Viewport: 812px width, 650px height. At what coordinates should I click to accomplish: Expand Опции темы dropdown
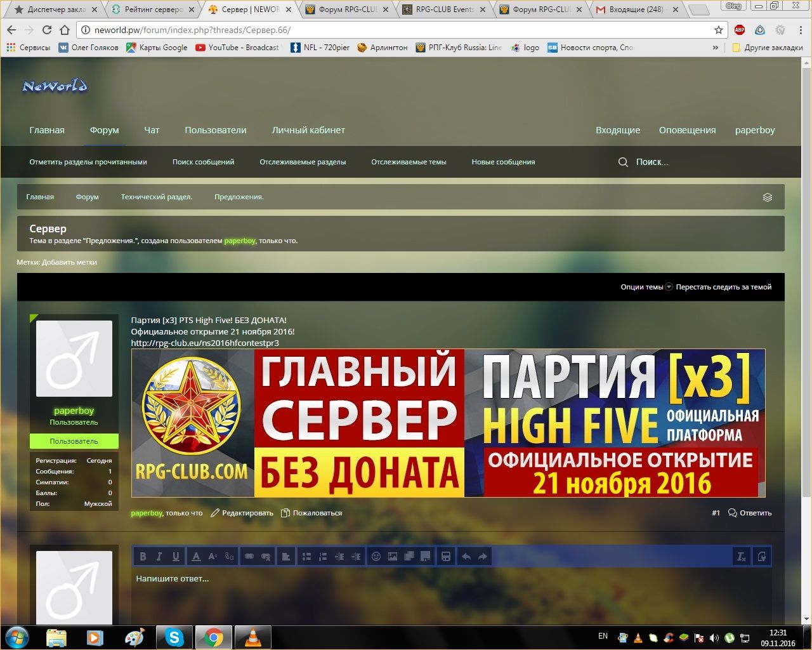(646, 287)
